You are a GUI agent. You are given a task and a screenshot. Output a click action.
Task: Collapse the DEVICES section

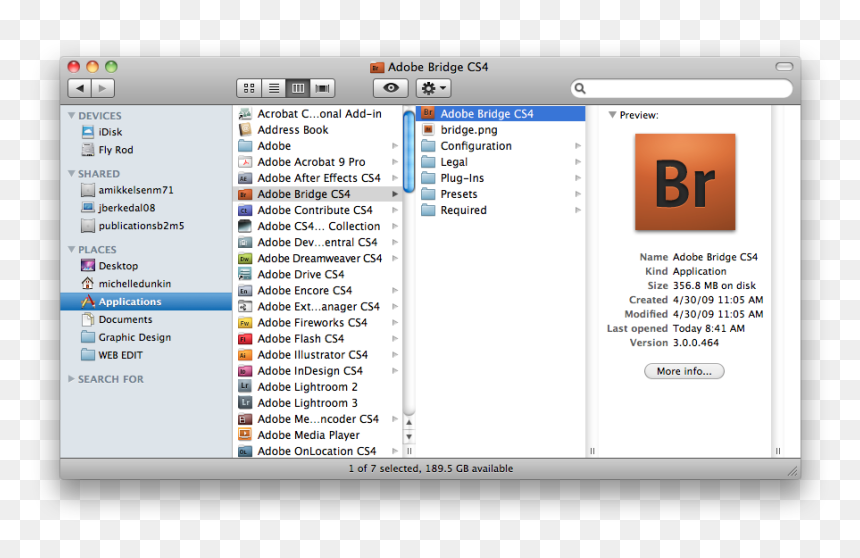coord(71,115)
